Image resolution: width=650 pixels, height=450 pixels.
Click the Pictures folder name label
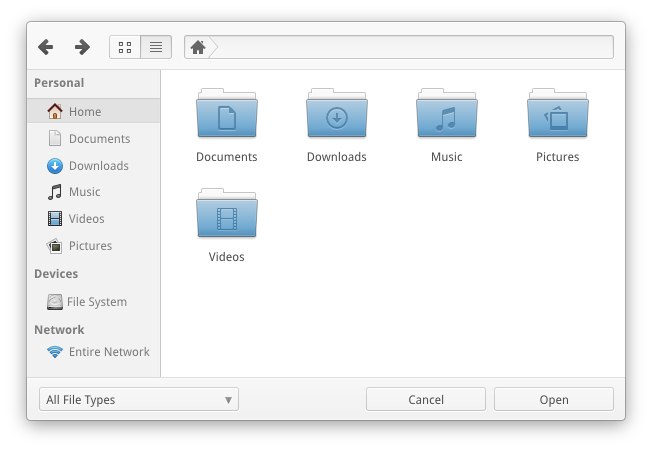point(558,157)
